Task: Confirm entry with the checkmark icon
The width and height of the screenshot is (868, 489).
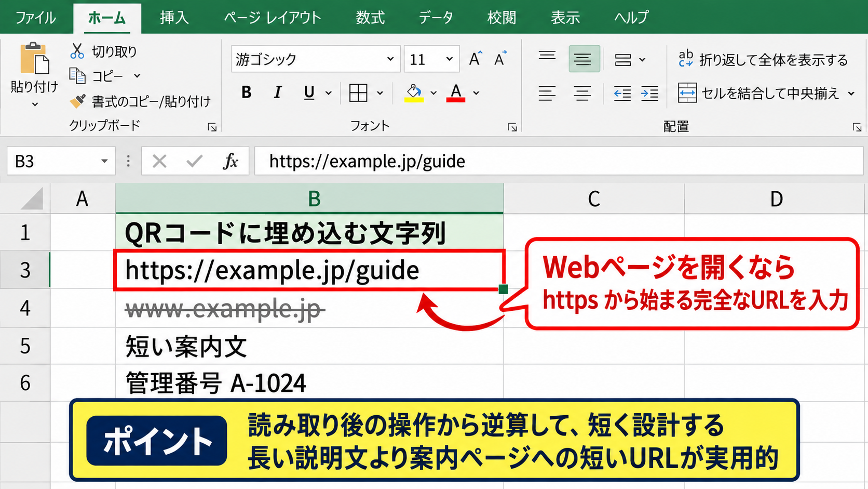Action: coord(195,161)
